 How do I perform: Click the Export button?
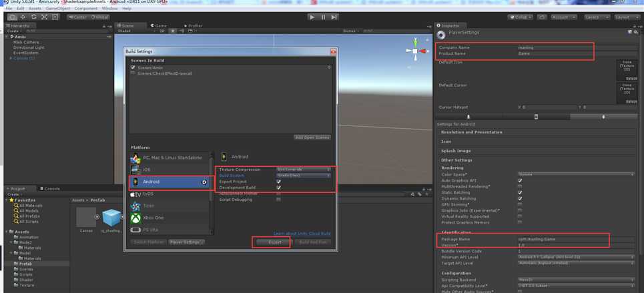point(274,242)
